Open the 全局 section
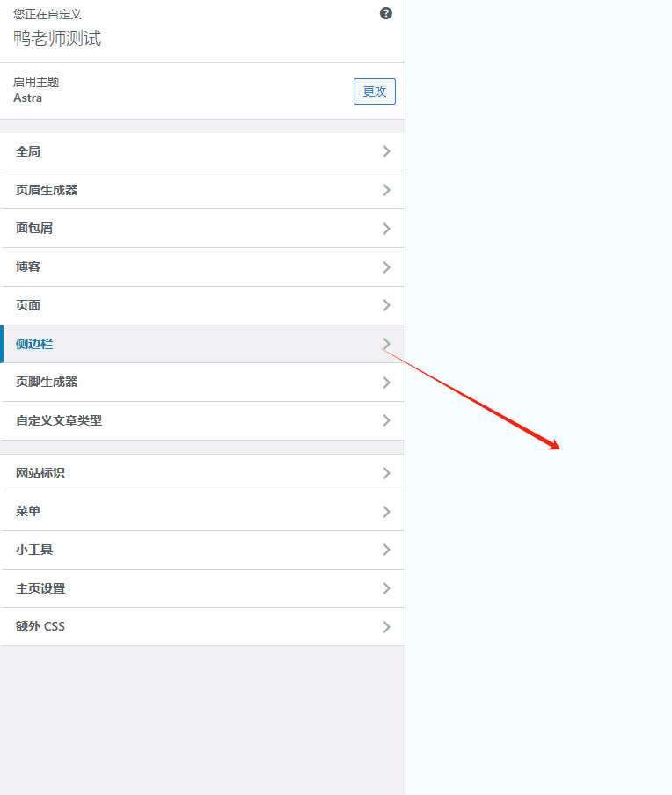 (x=202, y=151)
